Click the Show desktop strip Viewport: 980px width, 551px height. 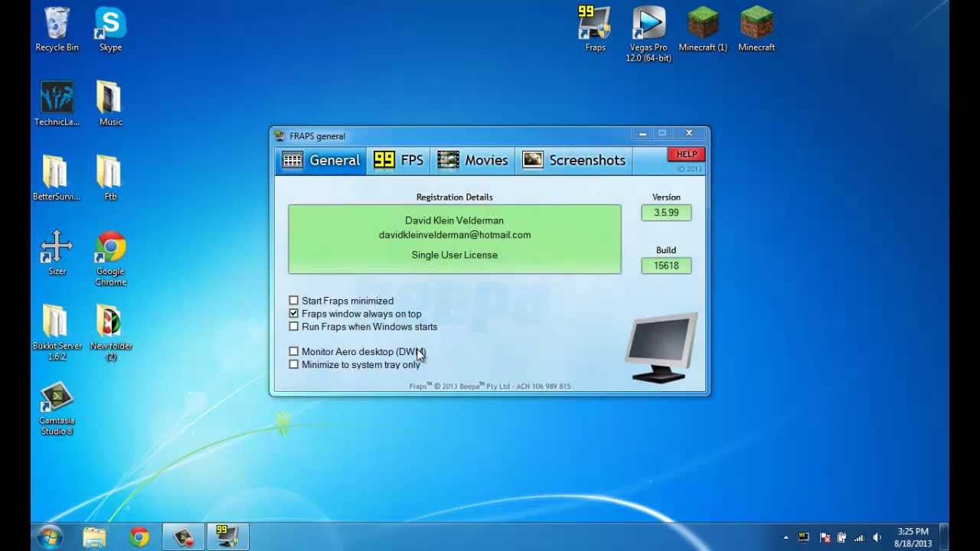945,537
